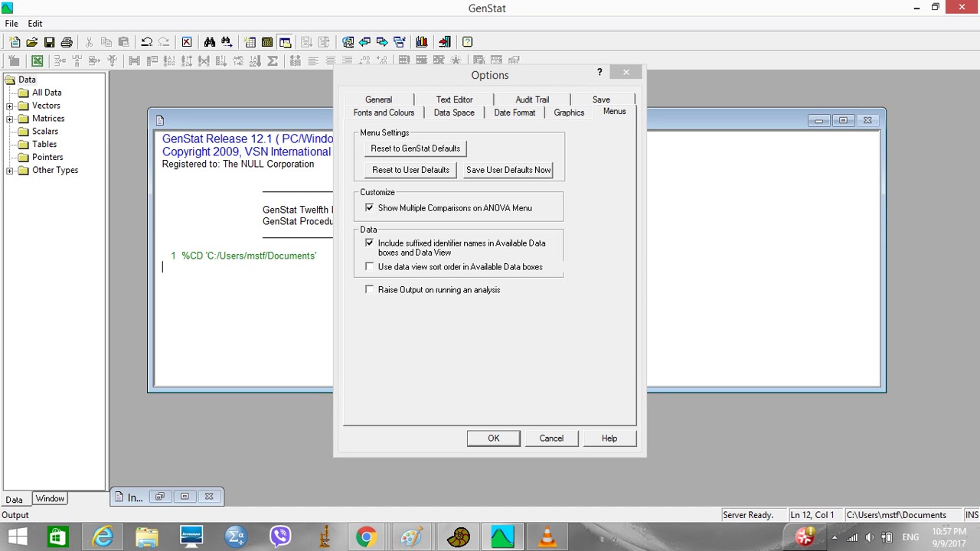The height and width of the screenshot is (551, 980).
Task: Switch to the Fonts and Colours tab
Action: pyautogui.click(x=384, y=112)
